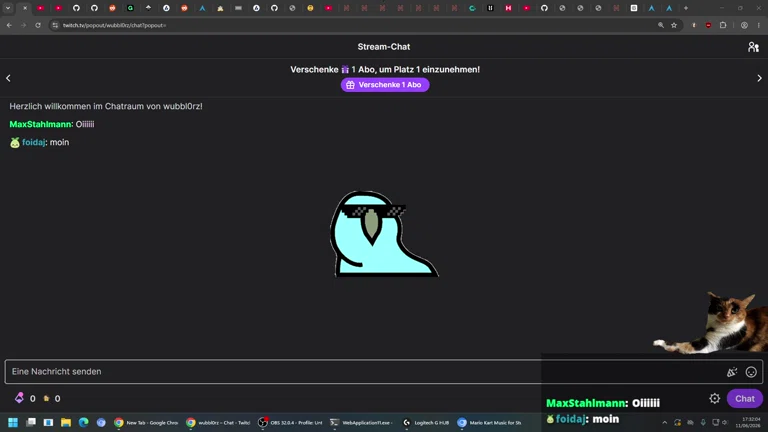The width and height of the screenshot is (768, 432).
Task: Click the Stream-Chat header title
Action: point(384,47)
